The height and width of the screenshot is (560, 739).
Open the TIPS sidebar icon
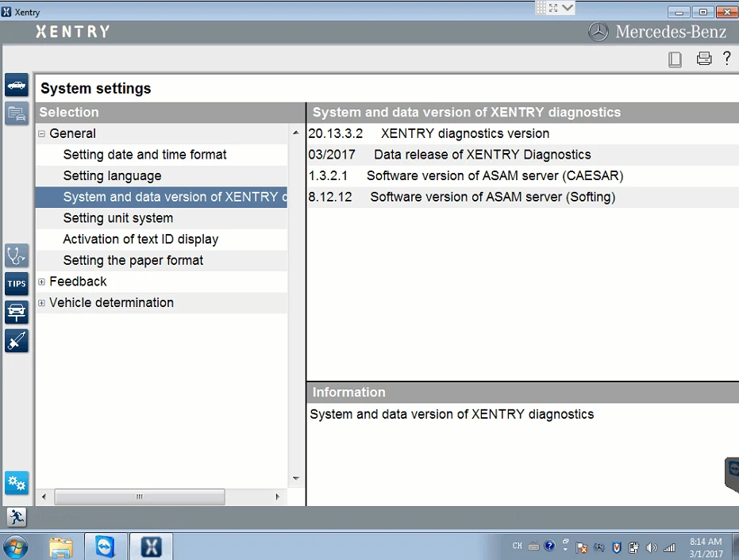click(17, 284)
